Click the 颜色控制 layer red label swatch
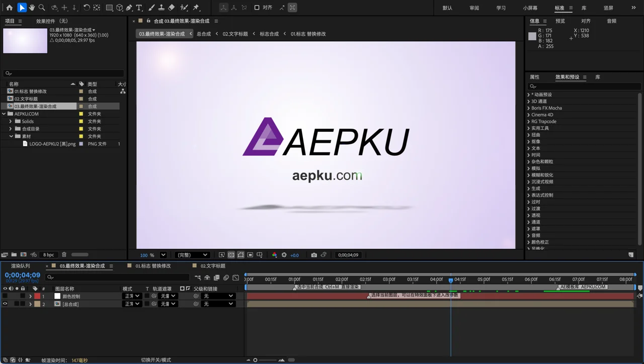 37,296
